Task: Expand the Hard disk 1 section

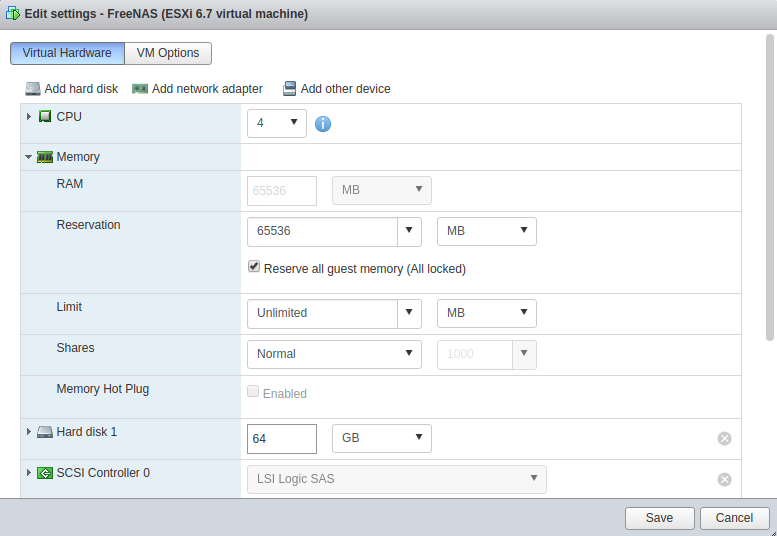Action: coord(29,432)
